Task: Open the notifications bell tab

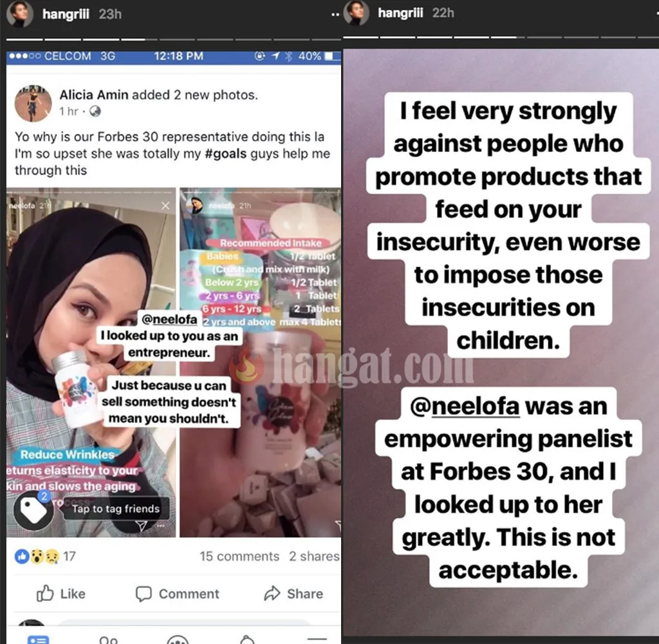Action: tap(247, 639)
